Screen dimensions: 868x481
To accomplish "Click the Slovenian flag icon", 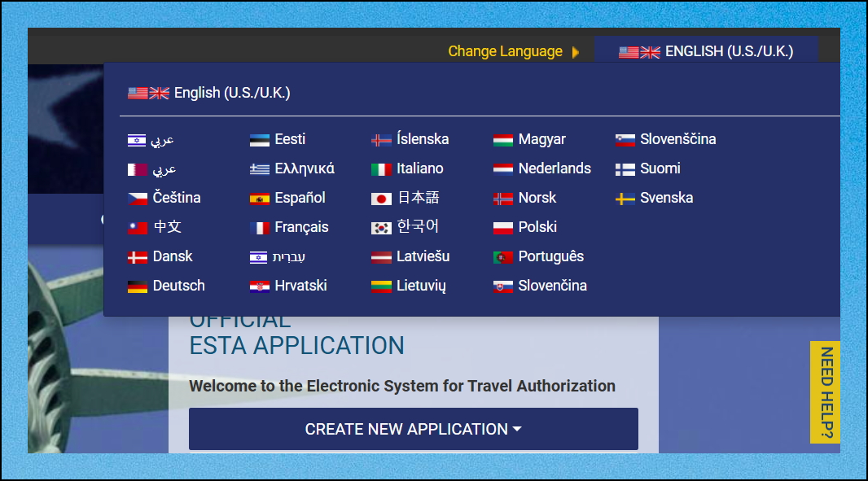I will pos(625,140).
